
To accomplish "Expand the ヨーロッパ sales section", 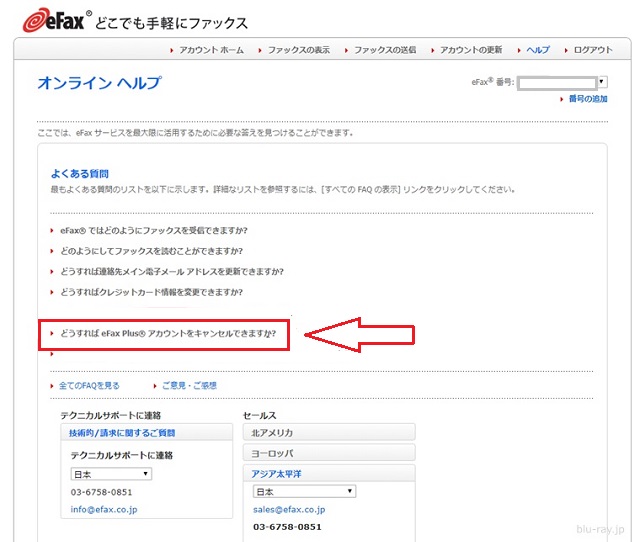I will point(328,452).
